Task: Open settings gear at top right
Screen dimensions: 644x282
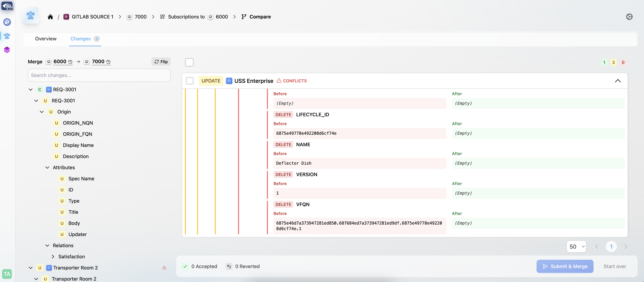Action: click(629, 17)
